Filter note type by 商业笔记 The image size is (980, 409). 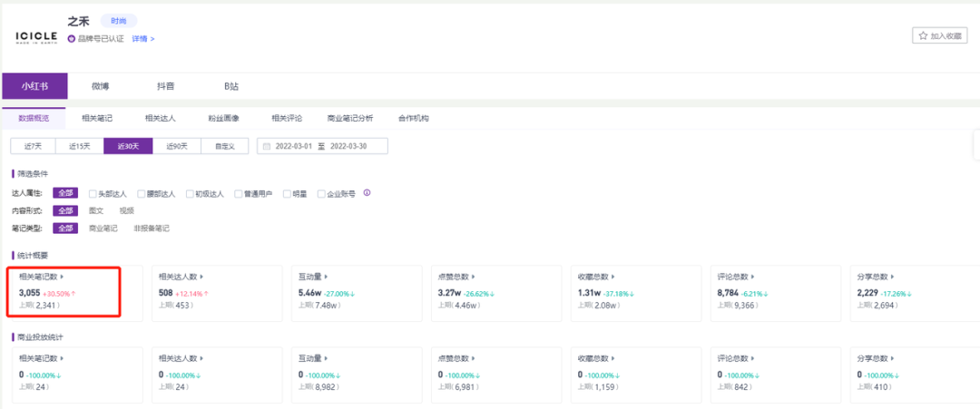[x=103, y=229]
